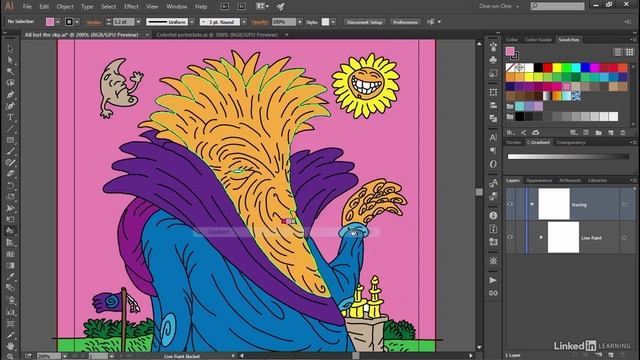Select the Type tool
The image size is (640, 360).
(x=10, y=118)
